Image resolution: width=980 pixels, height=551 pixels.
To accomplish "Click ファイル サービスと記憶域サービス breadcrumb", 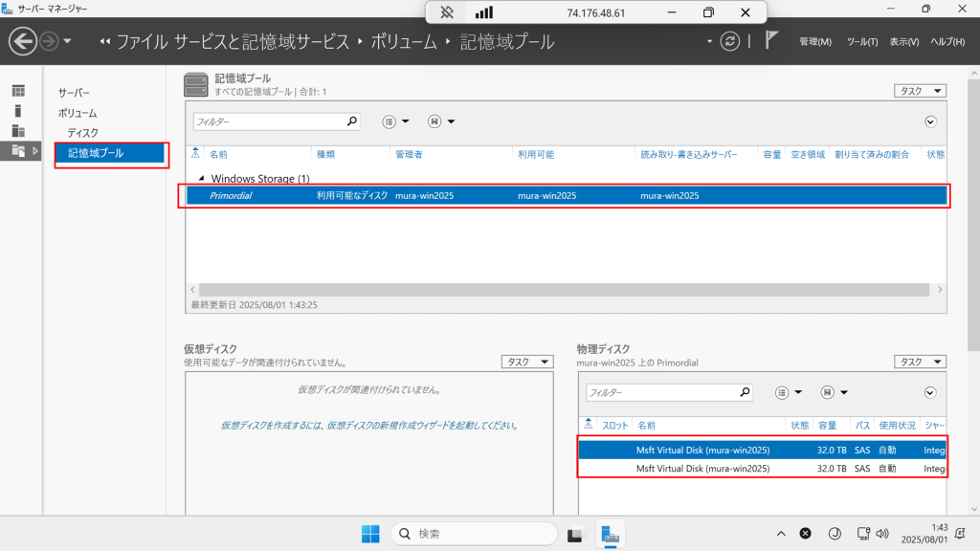I will point(233,41).
